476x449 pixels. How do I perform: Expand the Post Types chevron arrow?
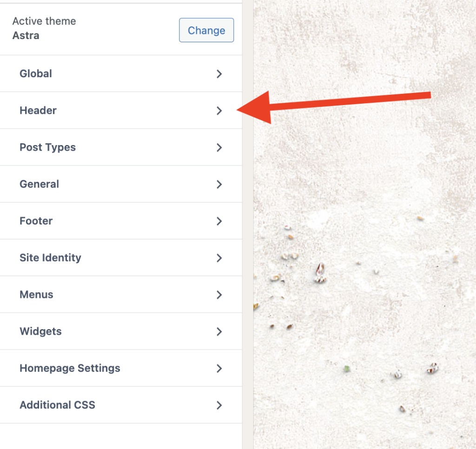219,147
